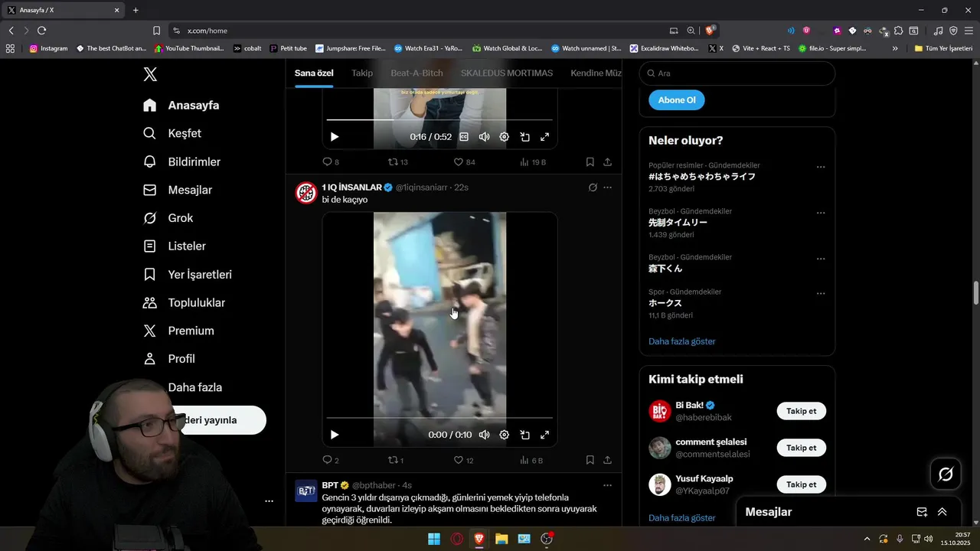Like the post with 12 likes
The width and height of the screenshot is (980, 551).
click(464, 461)
